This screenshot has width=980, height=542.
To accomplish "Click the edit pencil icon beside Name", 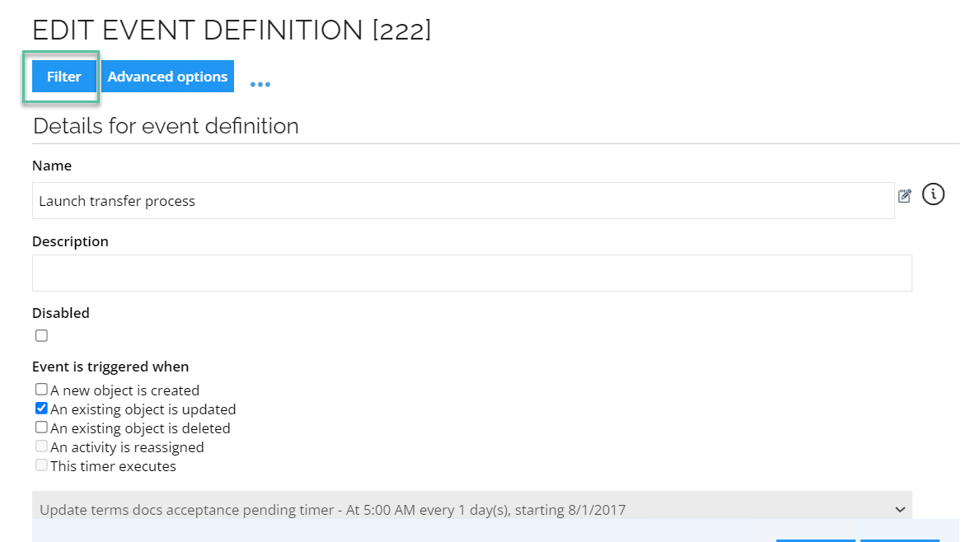I will pyautogui.click(x=904, y=195).
